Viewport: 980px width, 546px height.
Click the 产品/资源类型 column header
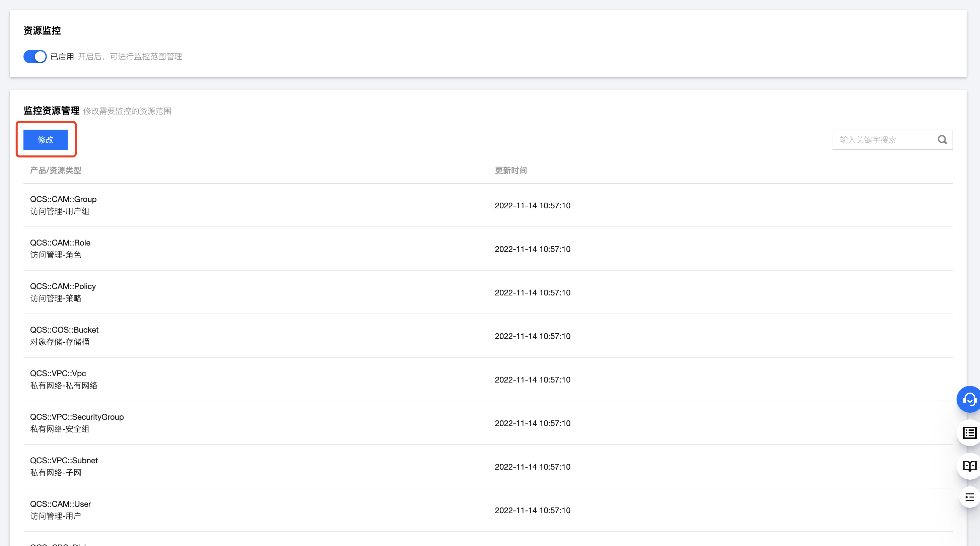[x=56, y=170]
